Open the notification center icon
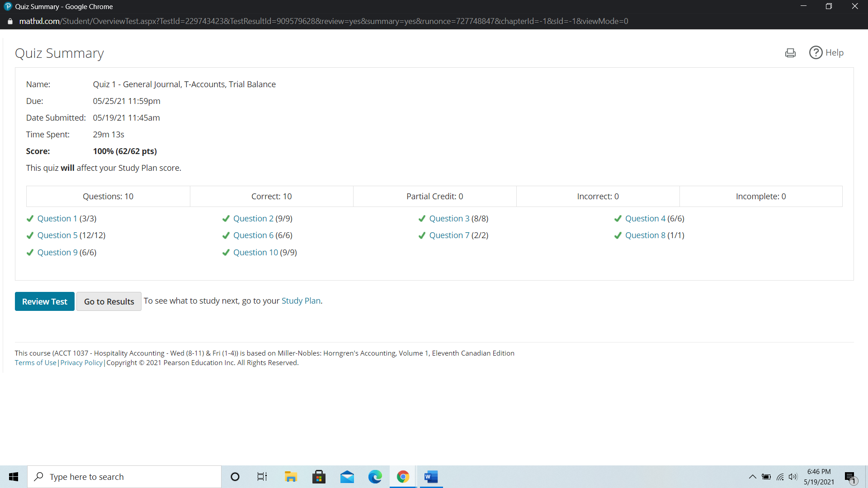 850,477
